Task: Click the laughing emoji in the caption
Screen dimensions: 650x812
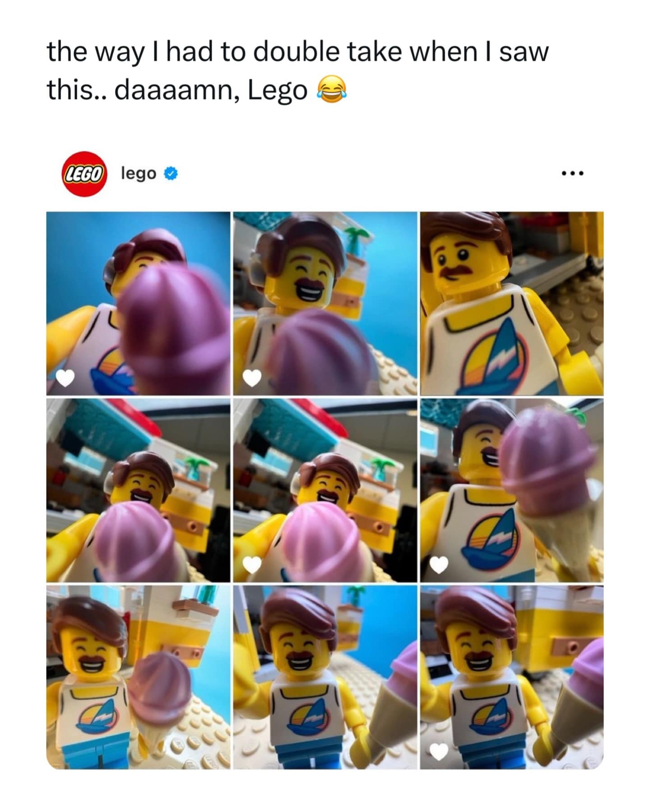Action: point(332,89)
